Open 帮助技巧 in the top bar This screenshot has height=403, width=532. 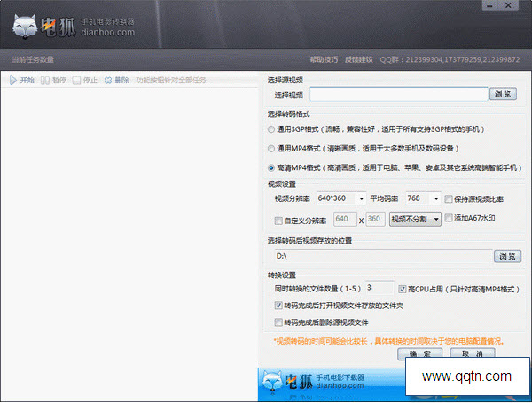pyautogui.click(x=324, y=60)
